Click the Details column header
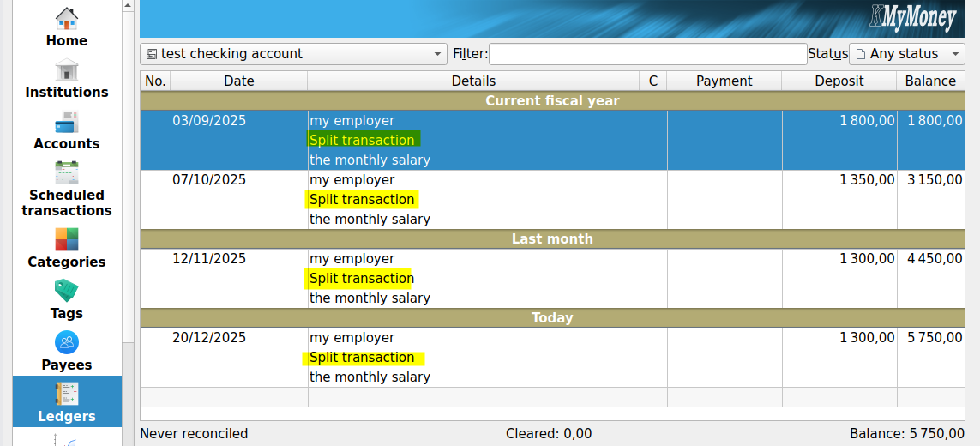Image resolution: width=980 pixels, height=446 pixels. (473, 81)
